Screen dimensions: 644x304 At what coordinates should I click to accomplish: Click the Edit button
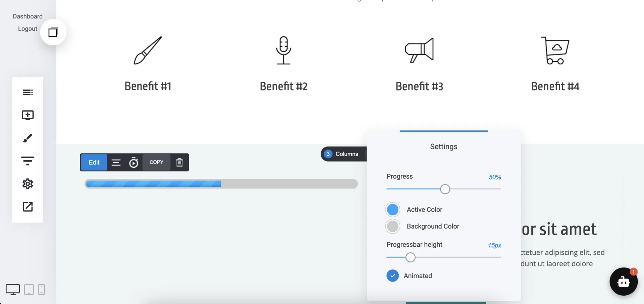pos(94,163)
